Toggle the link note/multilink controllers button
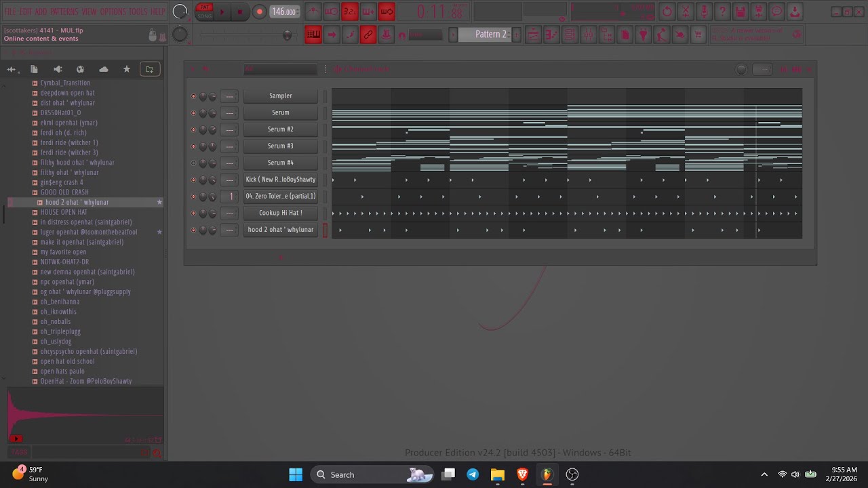The width and height of the screenshot is (868, 488). 368,35
